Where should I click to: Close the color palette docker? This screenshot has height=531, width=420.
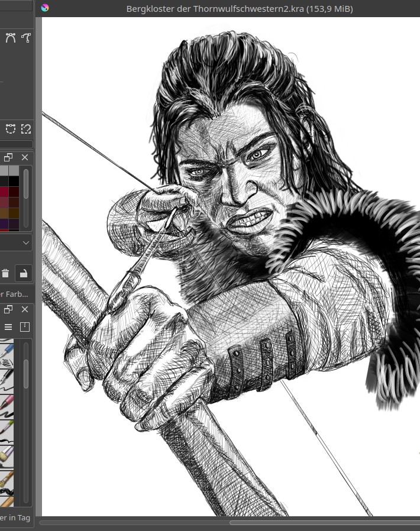25,157
